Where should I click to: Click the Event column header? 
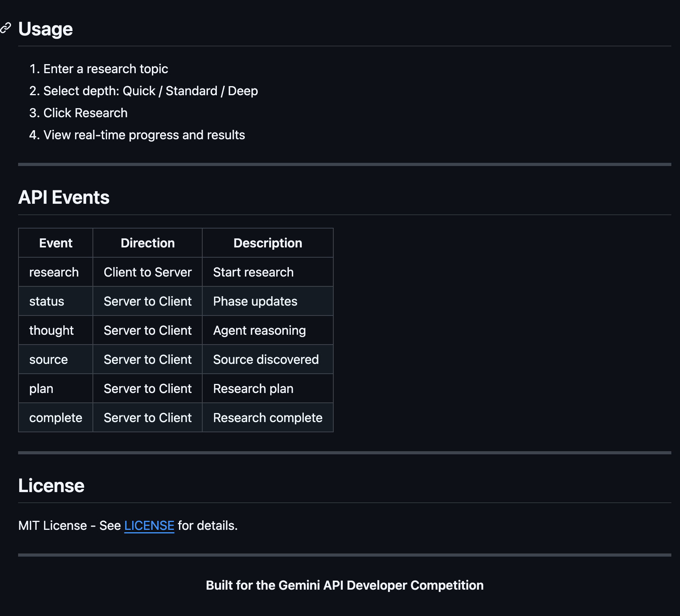pos(55,243)
